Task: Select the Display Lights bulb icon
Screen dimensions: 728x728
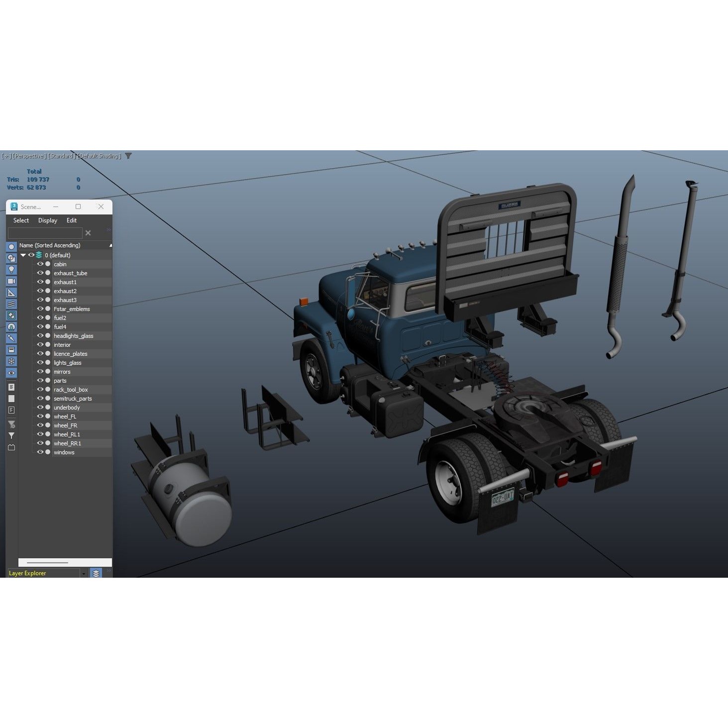Action: pyautogui.click(x=11, y=270)
